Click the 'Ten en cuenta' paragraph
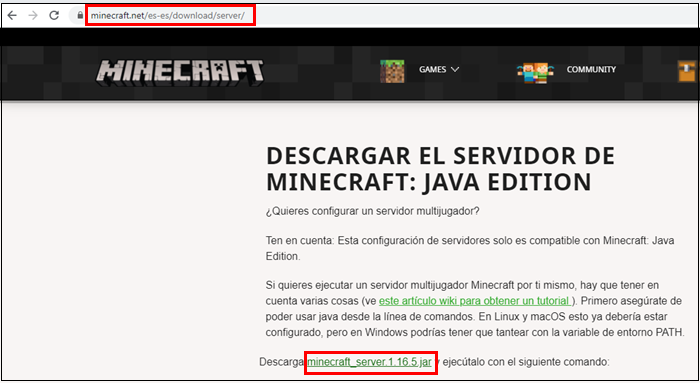The image size is (700, 383). tap(470, 248)
